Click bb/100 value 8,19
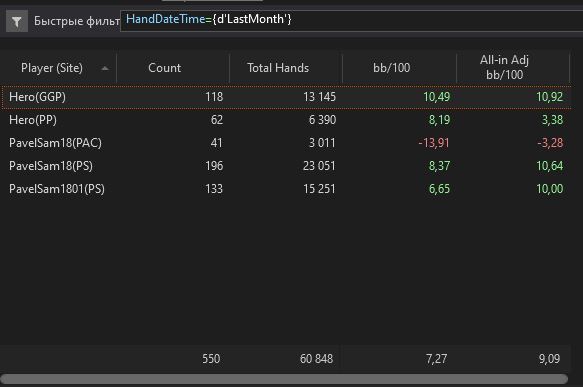 [439, 120]
